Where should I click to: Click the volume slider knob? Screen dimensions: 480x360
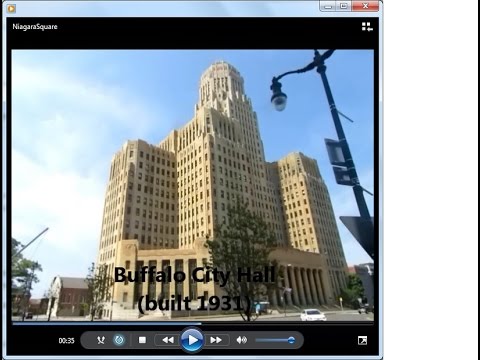(x=291, y=340)
